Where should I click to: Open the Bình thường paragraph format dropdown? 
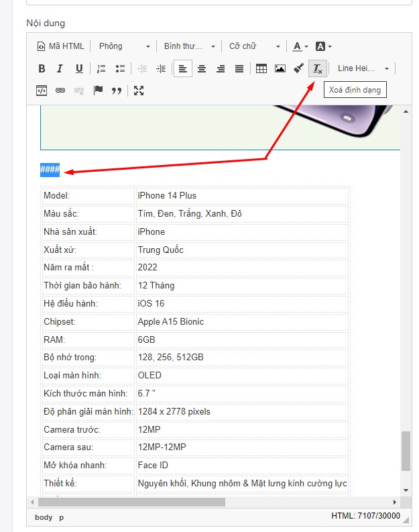point(189,46)
